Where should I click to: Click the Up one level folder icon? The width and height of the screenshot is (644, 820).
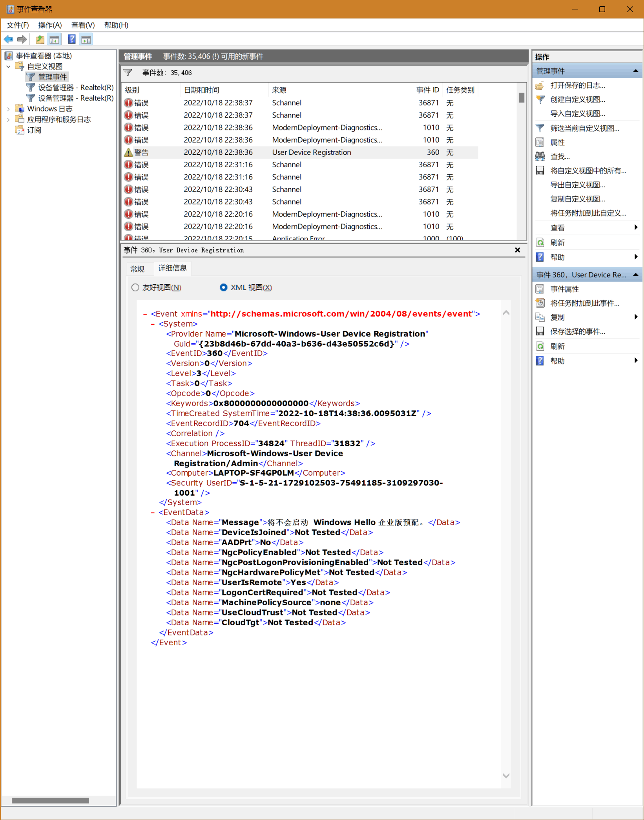[40, 39]
